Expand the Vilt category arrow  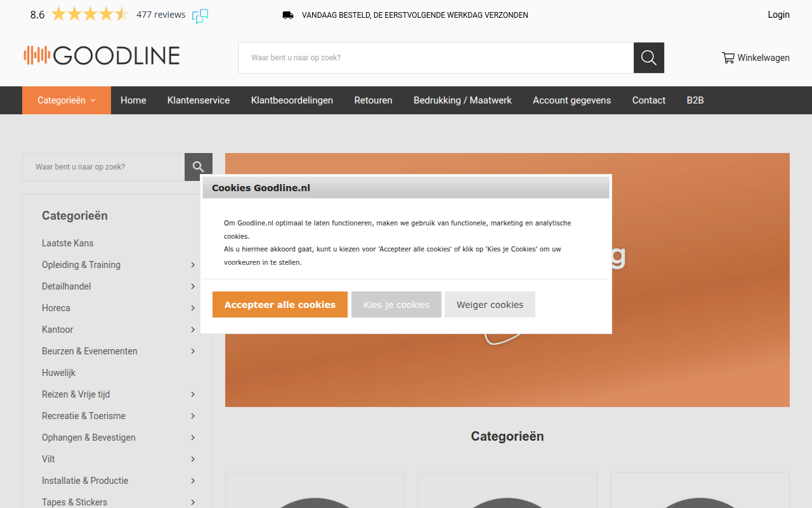pos(193,459)
